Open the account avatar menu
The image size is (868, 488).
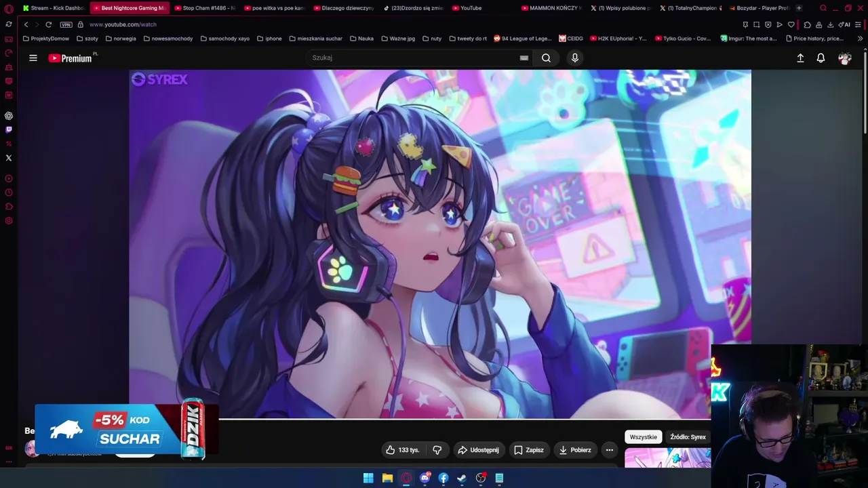(x=844, y=58)
